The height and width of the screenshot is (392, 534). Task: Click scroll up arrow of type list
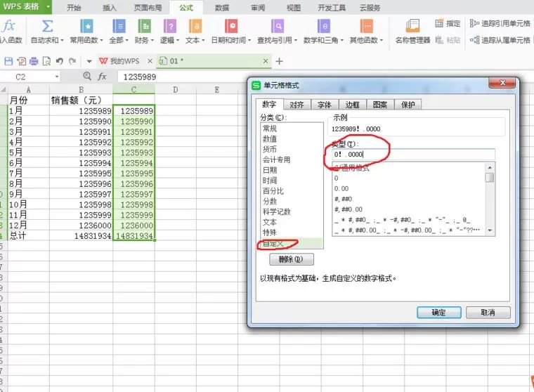click(x=490, y=168)
